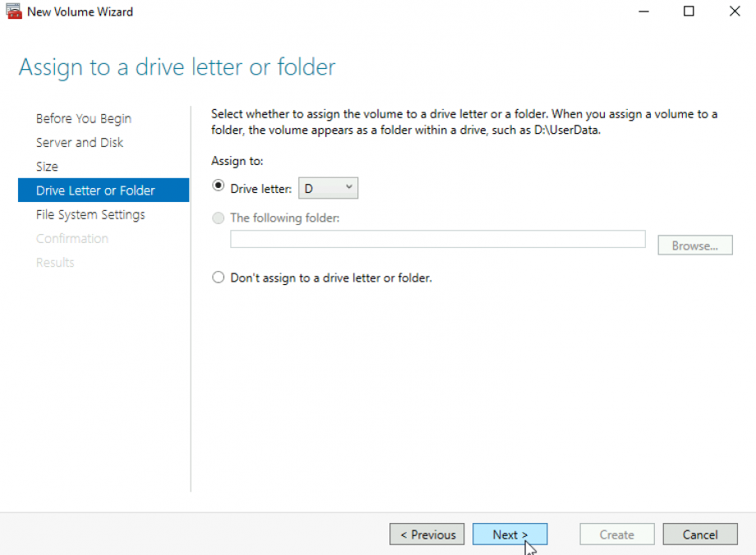Open the File System Settings step
Image resolution: width=756 pixels, height=555 pixels.
tap(90, 214)
